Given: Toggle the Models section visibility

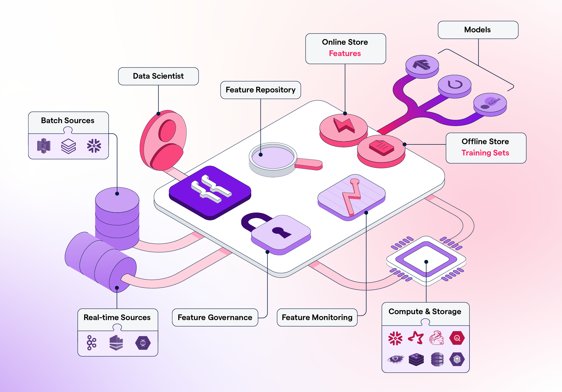Looking at the screenshot, I should [x=470, y=29].
